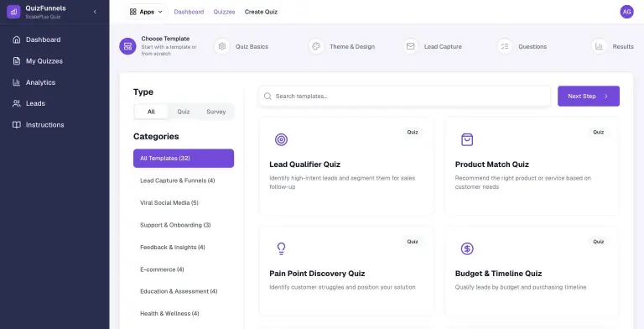Click the Dashboard home icon in sidebar
The width and height of the screenshot is (644, 329).
(x=17, y=39)
